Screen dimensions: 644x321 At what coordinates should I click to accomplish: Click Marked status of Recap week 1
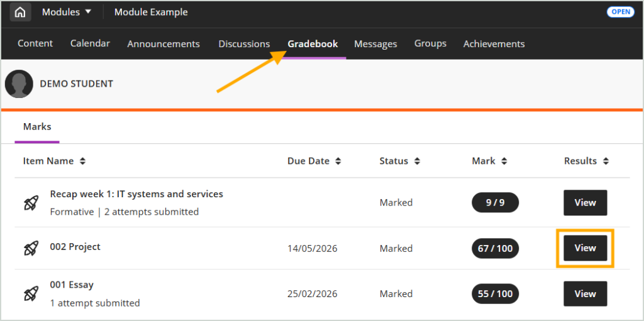point(396,203)
